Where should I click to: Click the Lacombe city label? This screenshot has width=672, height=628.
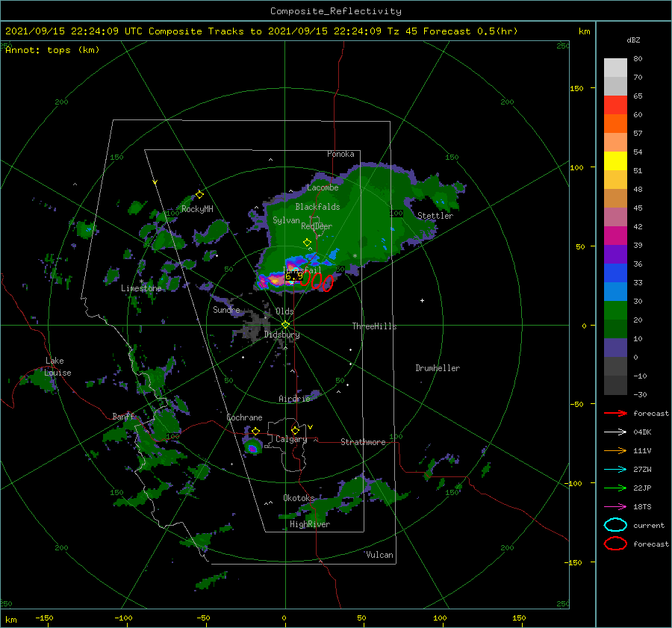pyautogui.click(x=323, y=187)
